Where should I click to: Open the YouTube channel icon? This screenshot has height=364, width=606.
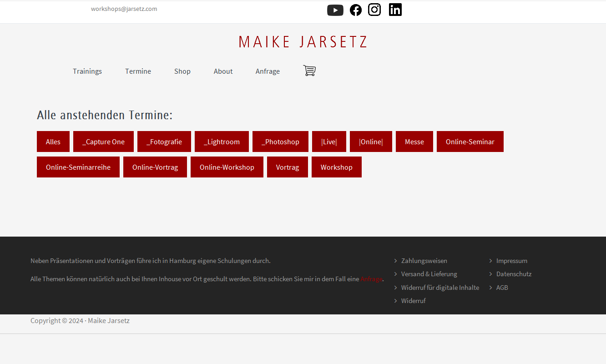(335, 10)
